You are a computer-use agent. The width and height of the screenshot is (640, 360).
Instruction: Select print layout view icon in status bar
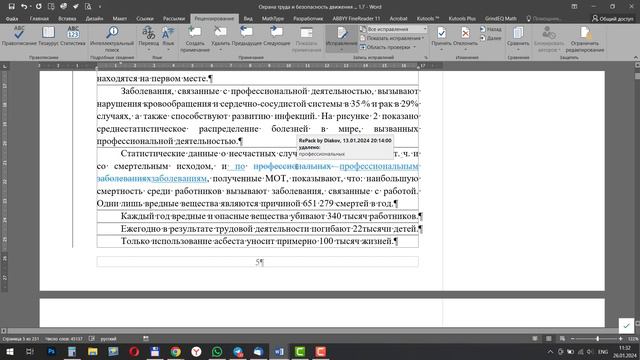[549, 339]
